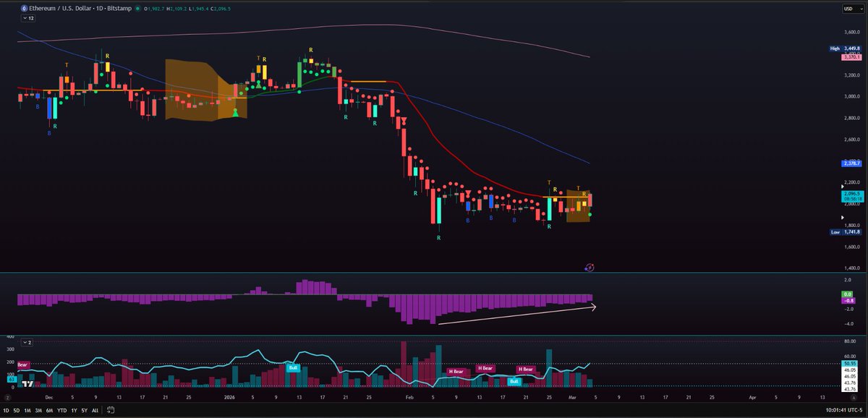Select the 1Y time range
The width and height of the screenshot is (868, 418).
73,410
